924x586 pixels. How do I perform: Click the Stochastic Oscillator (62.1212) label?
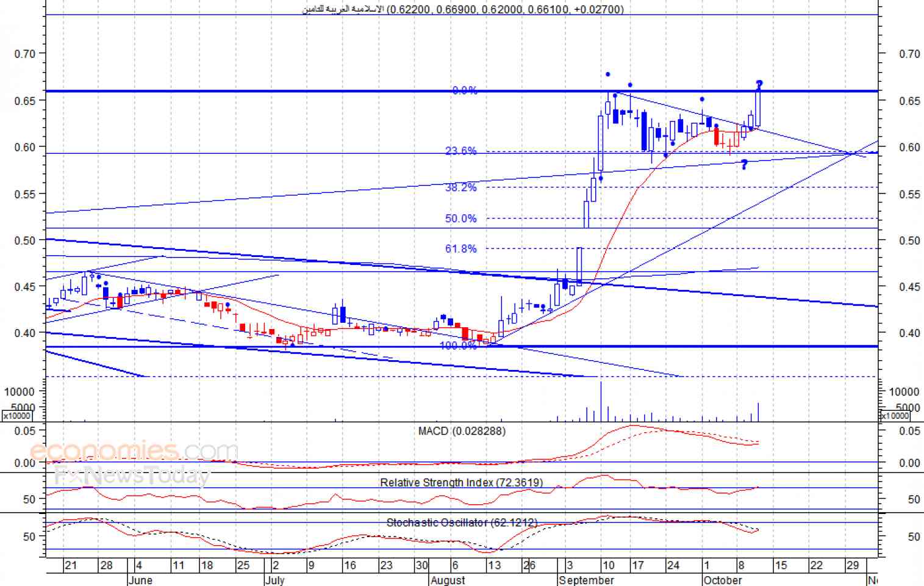[462, 523]
